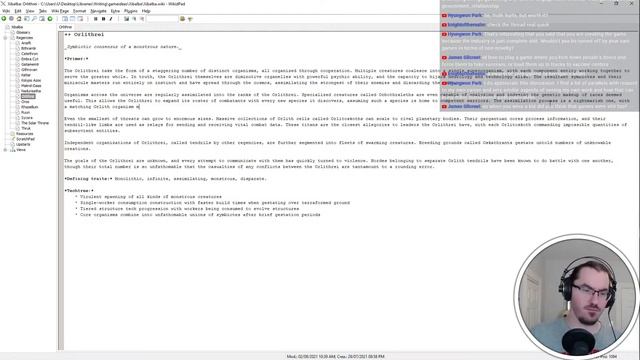This screenshot has height=360, width=640.
Task: Click the Italic formatting icon
Action: click(x=111, y=19)
